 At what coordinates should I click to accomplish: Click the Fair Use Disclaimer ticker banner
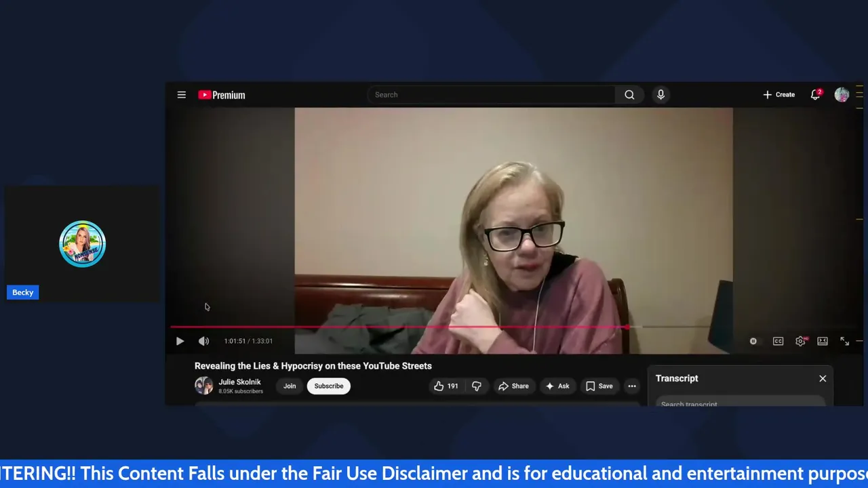pos(434,473)
